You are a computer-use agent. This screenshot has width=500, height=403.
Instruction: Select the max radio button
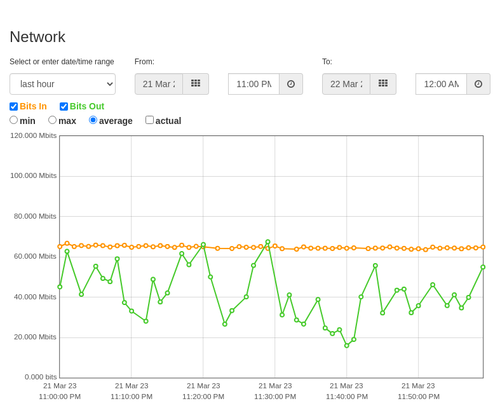(52, 120)
